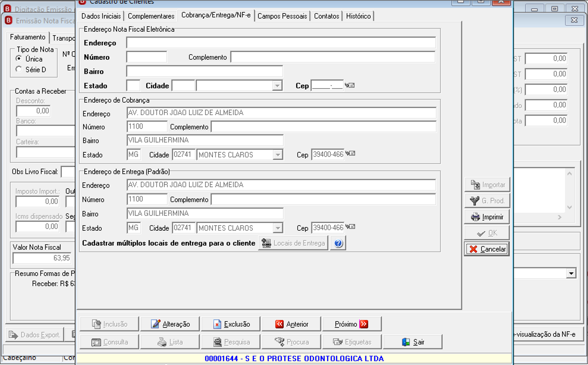
Task: Click the Endereço field under Nota Fiscal Eletrônica
Action: coord(281,43)
